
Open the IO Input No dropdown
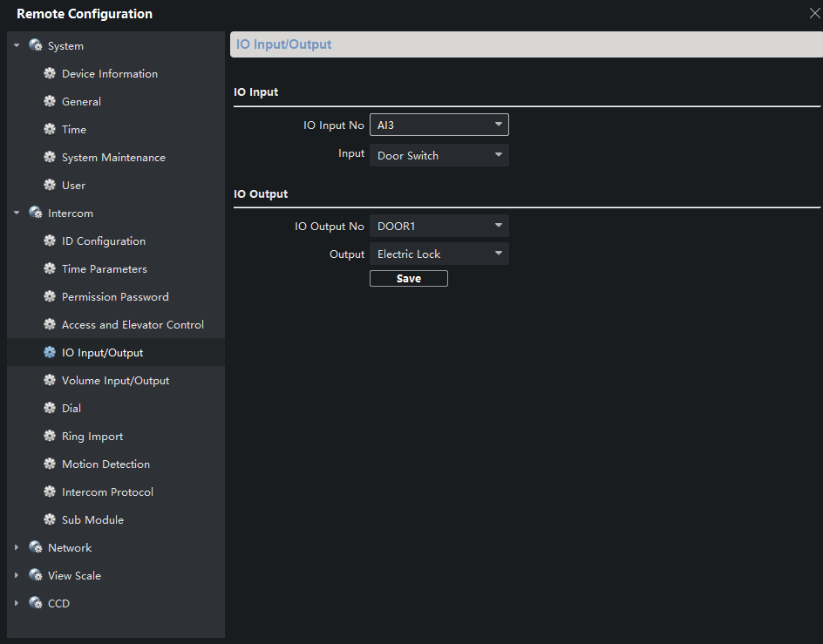click(x=439, y=125)
